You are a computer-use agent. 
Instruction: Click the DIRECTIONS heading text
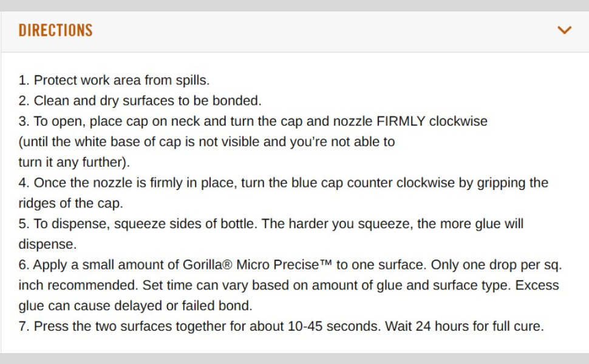coord(55,30)
